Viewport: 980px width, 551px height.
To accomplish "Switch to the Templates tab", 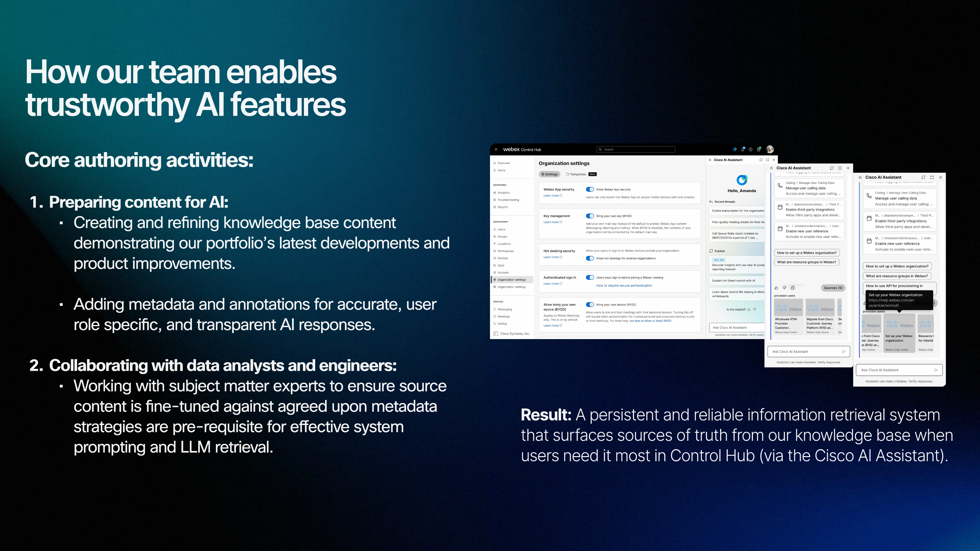I will coord(576,174).
